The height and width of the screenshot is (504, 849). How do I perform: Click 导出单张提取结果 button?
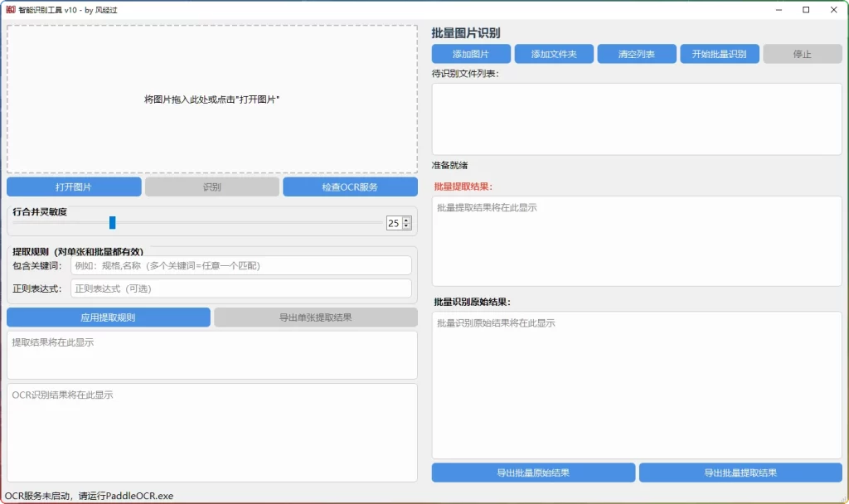(315, 317)
